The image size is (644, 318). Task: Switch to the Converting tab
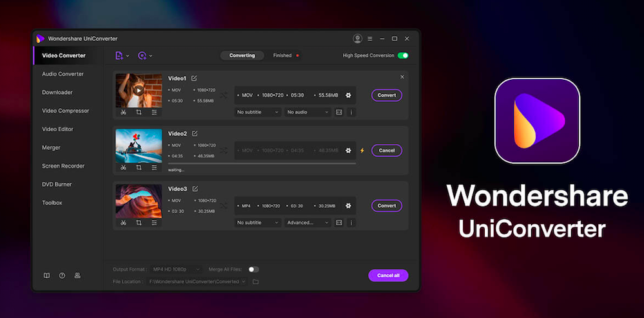click(242, 55)
